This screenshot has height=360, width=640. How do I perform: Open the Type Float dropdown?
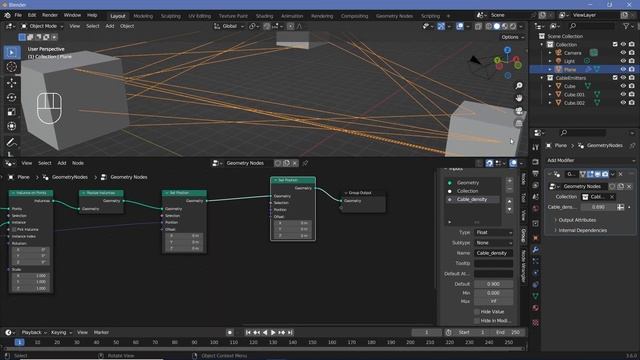[493, 233]
